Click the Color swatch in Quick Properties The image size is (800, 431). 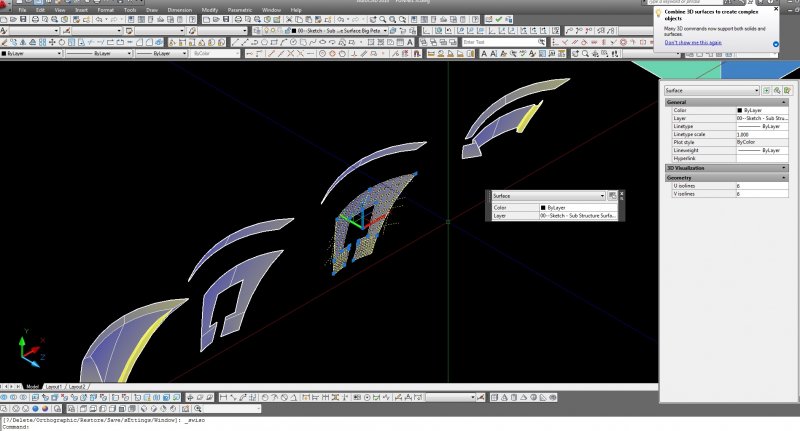coord(543,208)
